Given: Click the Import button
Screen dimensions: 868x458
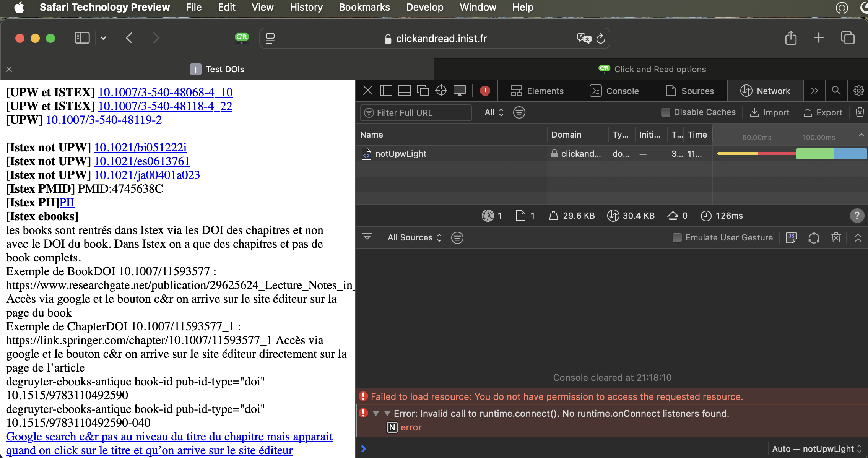Looking at the screenshot, I should pos(769,112).
